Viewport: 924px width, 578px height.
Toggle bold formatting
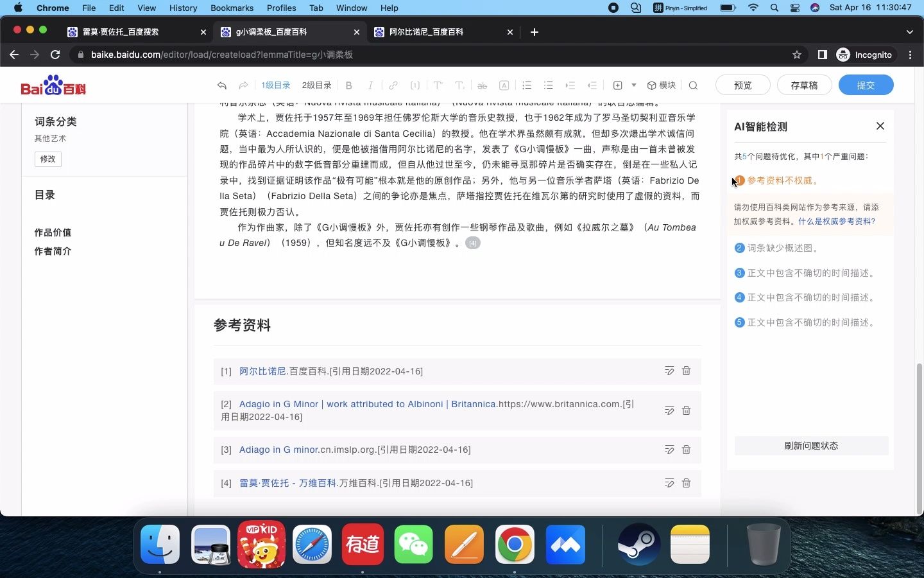click(x=349, y=85)
